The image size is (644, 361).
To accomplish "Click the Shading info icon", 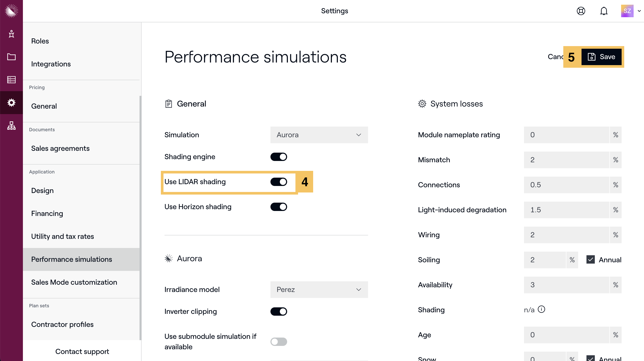I will (x=541, y=309).
